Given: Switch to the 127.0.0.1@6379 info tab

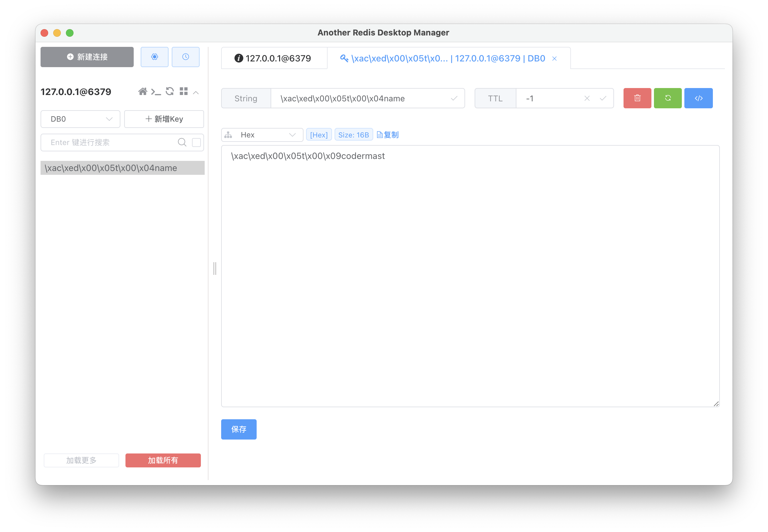Looking at the screenshot, I should [x=274, y=58].
